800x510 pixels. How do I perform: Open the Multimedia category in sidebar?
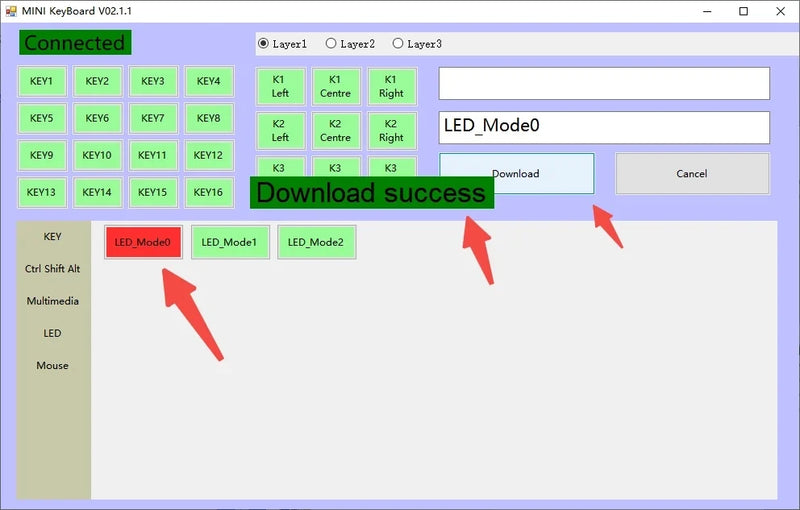click(x=53, y=301)
